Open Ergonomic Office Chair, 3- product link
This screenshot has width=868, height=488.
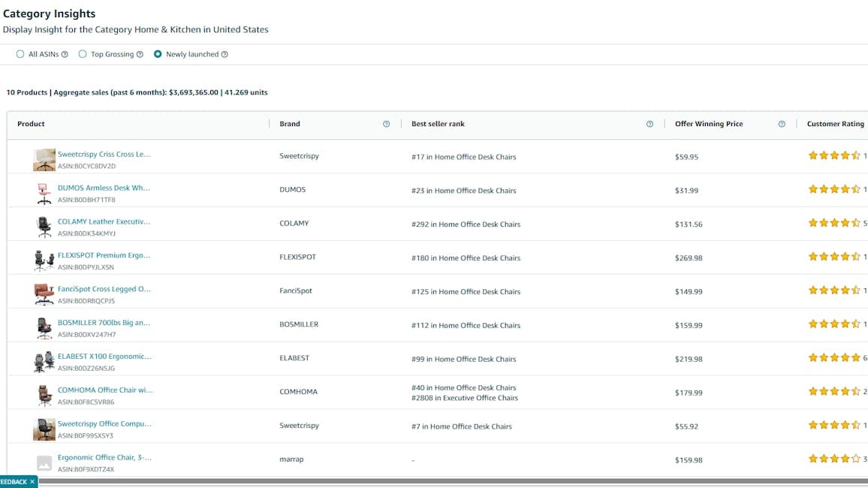(x=104, y=458)
